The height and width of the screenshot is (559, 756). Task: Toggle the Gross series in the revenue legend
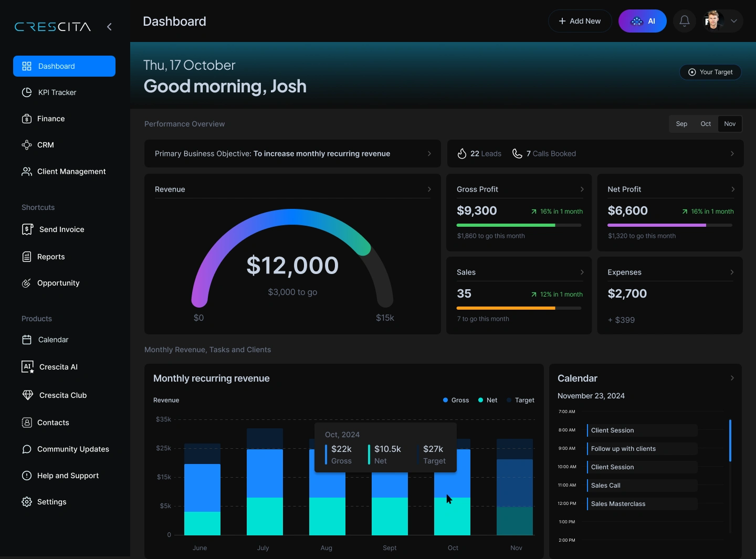tap(455, 400)
